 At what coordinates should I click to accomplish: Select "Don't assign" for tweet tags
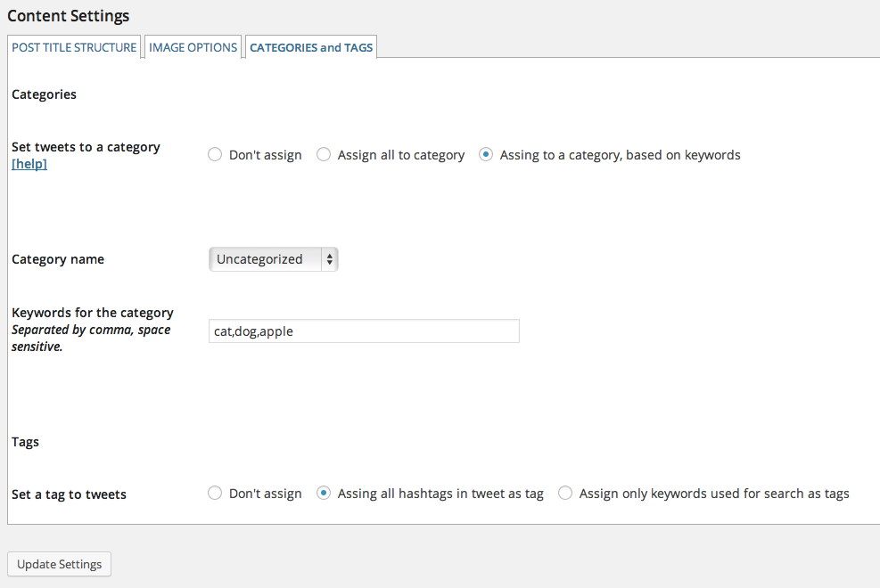215,493
